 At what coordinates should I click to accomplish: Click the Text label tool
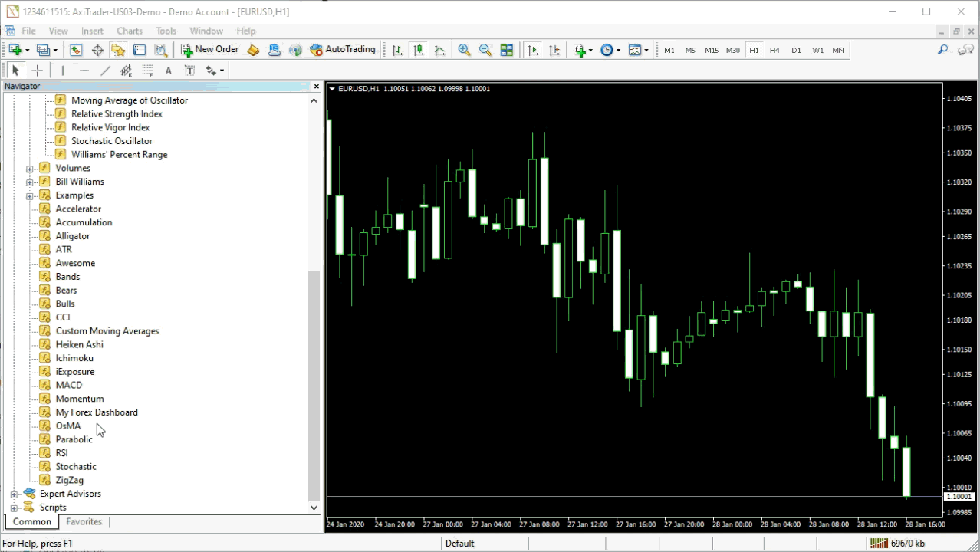pyautogui.click(x=189, y=71)
